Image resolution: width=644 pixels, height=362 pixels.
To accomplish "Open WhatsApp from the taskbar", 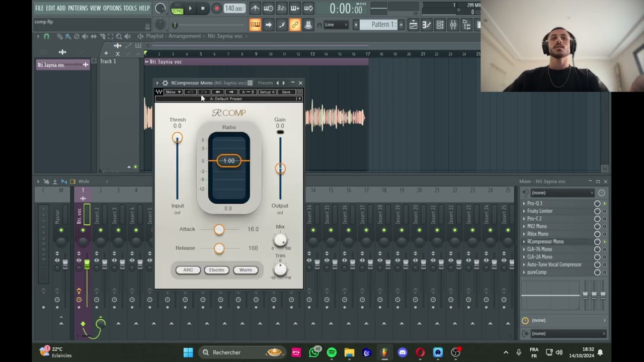I will point(314,352).
